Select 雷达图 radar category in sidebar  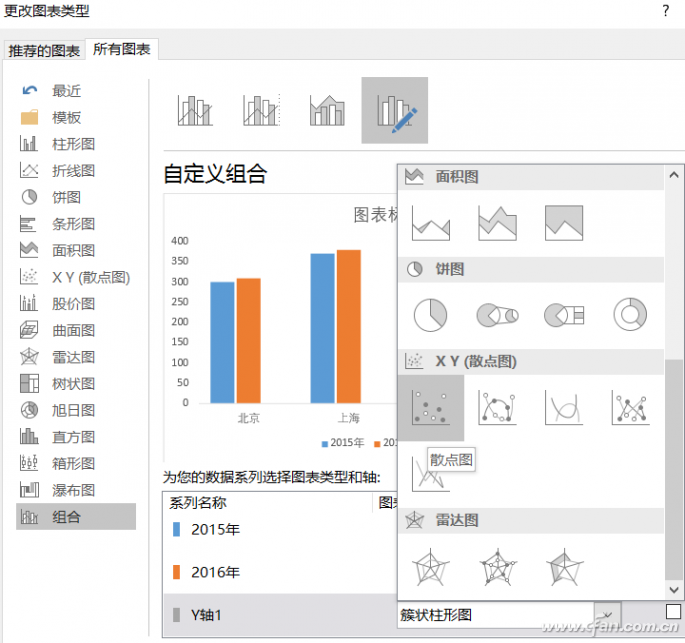[x=76, y=357]
